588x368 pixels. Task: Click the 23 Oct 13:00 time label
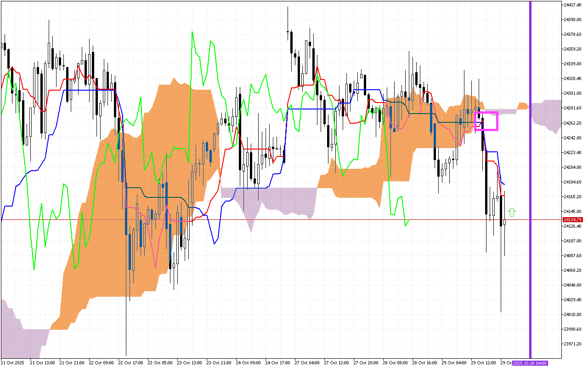(190, 363)
